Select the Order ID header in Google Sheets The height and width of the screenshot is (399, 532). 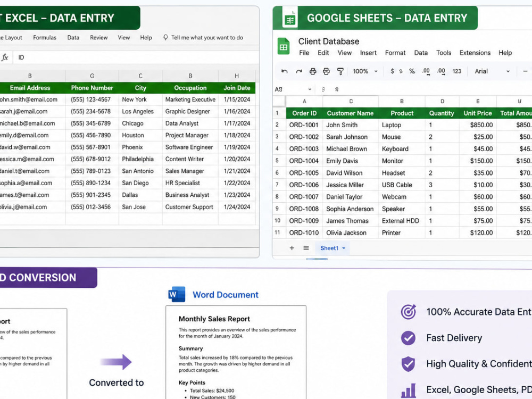(x=304, y=113)
